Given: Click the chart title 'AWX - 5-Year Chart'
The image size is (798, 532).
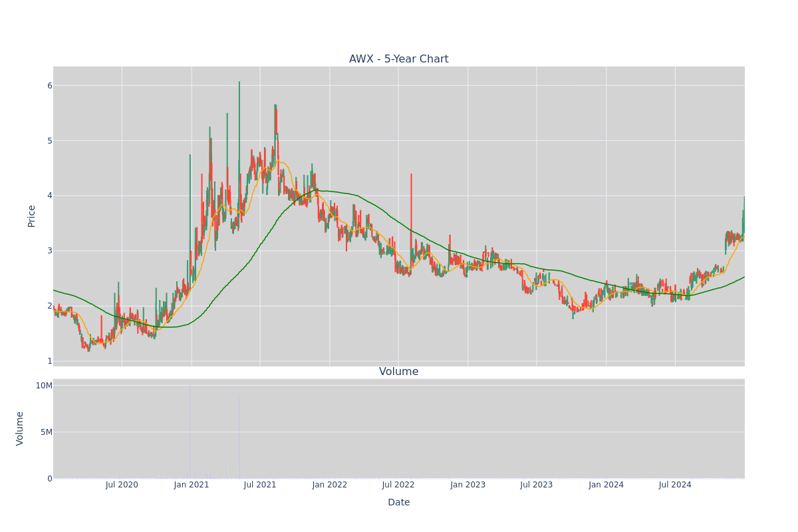Looking at the screenshot, I should pos(398,59).
